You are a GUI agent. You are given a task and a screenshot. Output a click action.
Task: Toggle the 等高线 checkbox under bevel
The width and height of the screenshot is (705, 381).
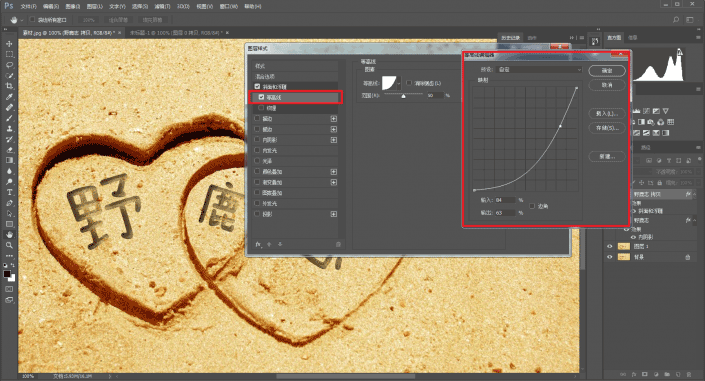261,97
